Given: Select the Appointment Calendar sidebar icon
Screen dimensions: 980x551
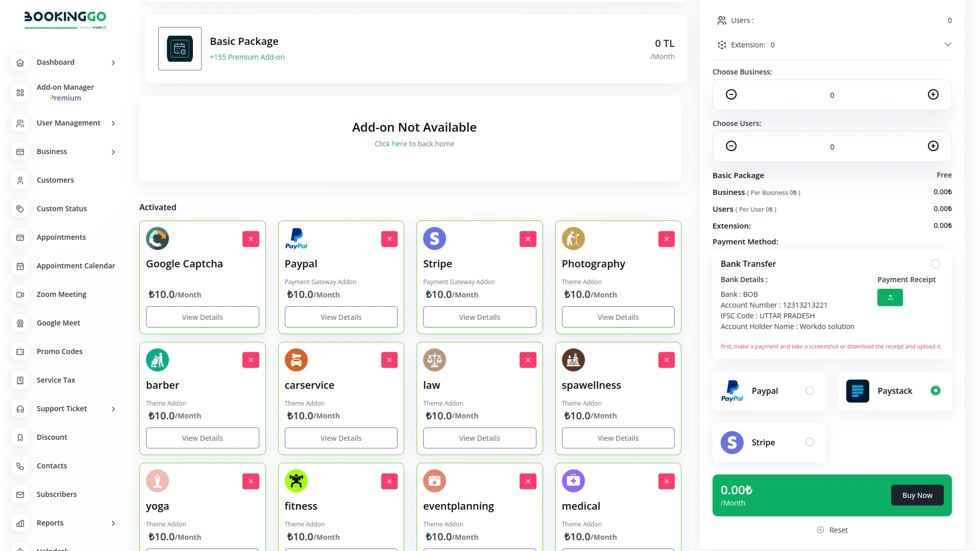Looking at the screenshot, I should click(20, 266).
